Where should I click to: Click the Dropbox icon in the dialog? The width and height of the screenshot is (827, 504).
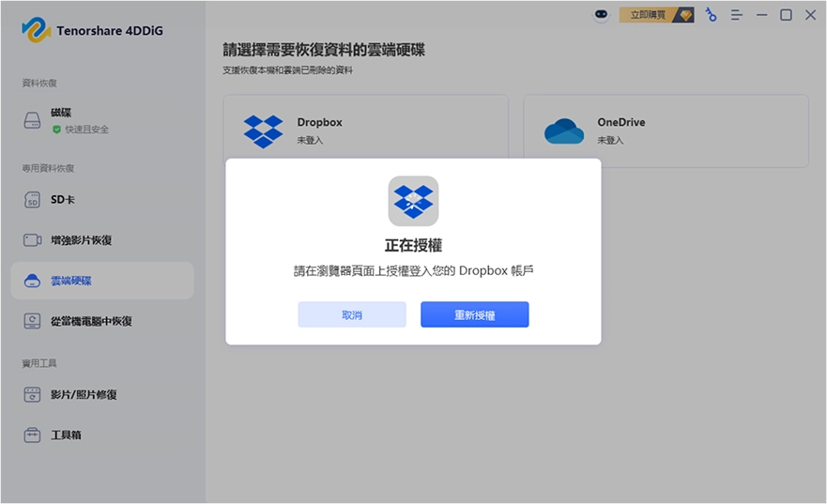coord(413,201)
